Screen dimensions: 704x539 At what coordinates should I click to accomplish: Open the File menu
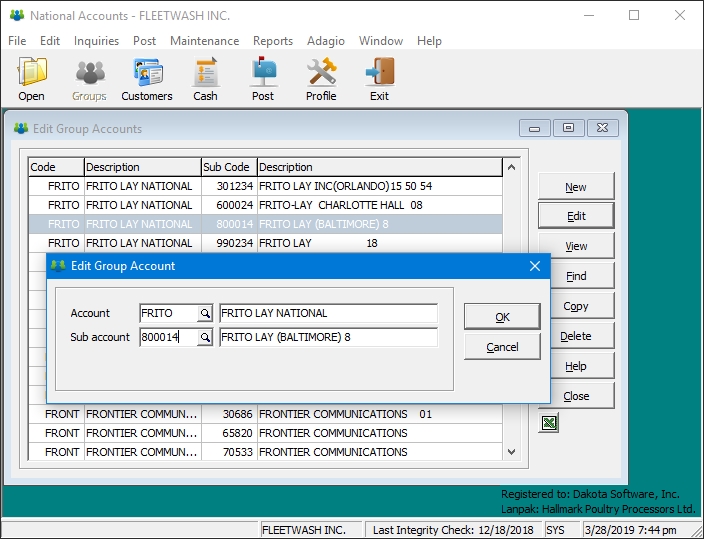[17, 41]
